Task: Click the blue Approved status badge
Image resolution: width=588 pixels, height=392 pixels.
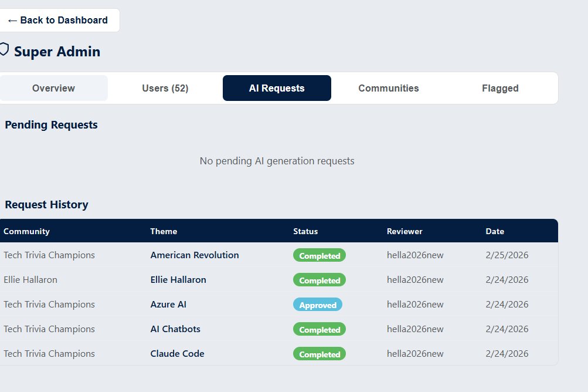Action: (x=318, y=305)
